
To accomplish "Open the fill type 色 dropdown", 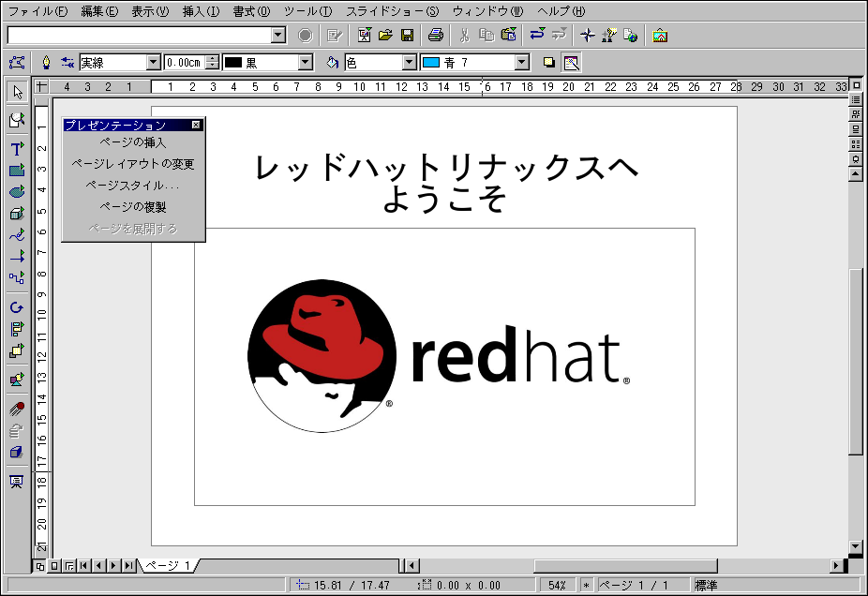I will (409, 63).
